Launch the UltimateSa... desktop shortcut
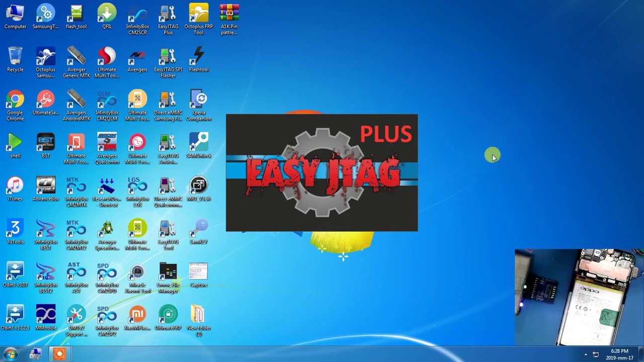Image resolution: width=644 pixels, height=362 pixels. pos(46,103)
